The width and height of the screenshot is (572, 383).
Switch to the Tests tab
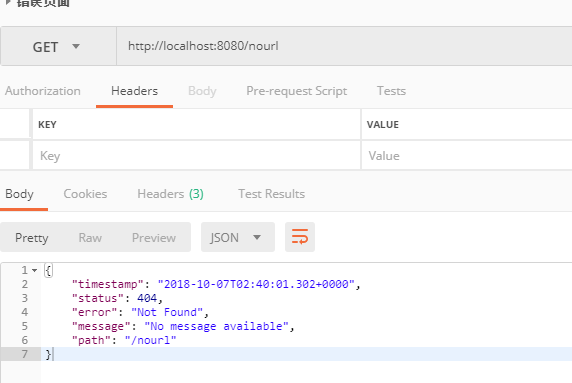point(391,91)
